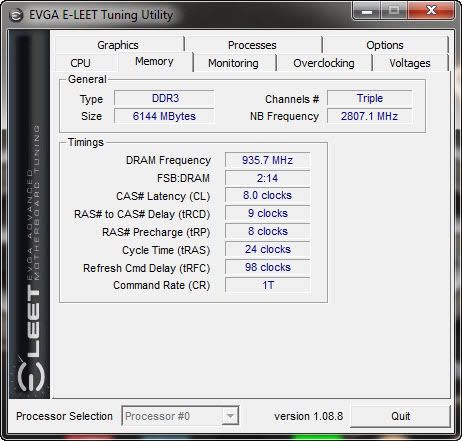Select the Memory tab

[x=154, y=61]
